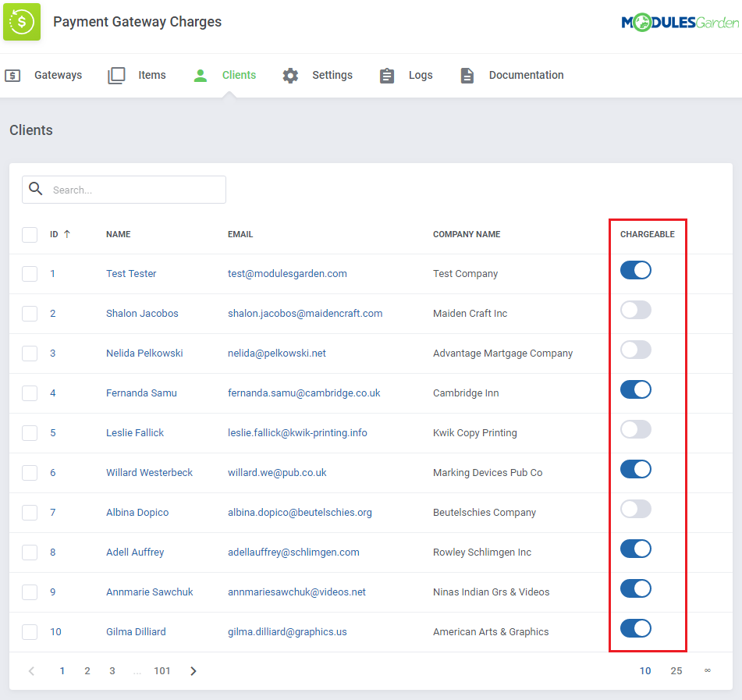
Task: Tick the select-all checkbox in table header
Action: 30,234
